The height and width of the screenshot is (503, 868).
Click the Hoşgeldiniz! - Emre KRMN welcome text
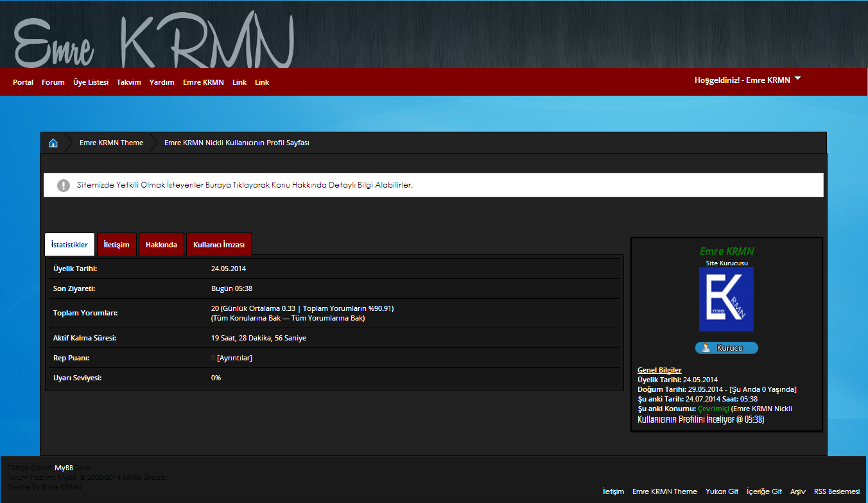(x=742, y=80)
